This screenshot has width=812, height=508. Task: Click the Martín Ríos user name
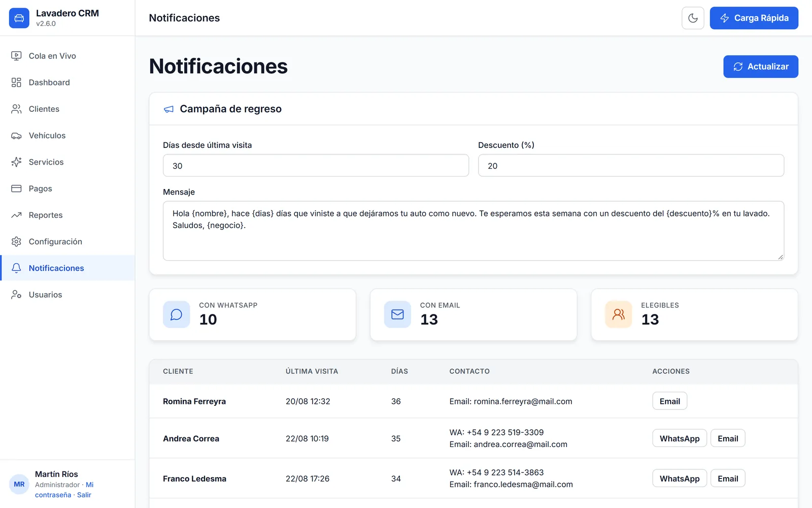tap(56, 474)
